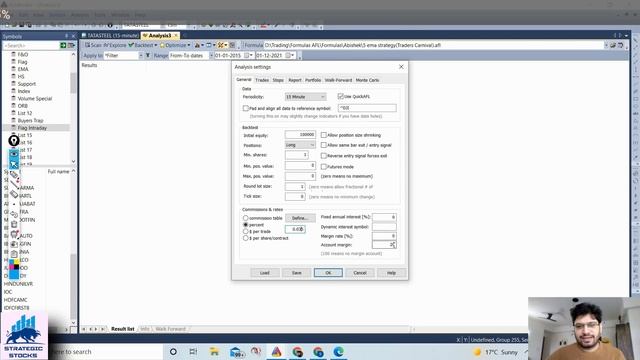Viewport: 640px width, 360px height.
Task: Open the From date 01-01-2015 calendar picker
Action: (248, 55)
